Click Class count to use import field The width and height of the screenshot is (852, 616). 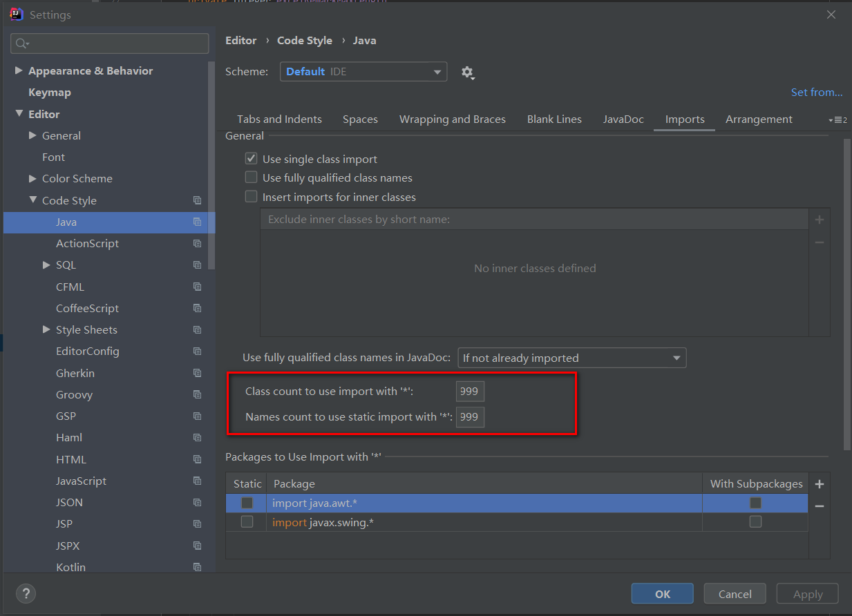coord(470,392)
